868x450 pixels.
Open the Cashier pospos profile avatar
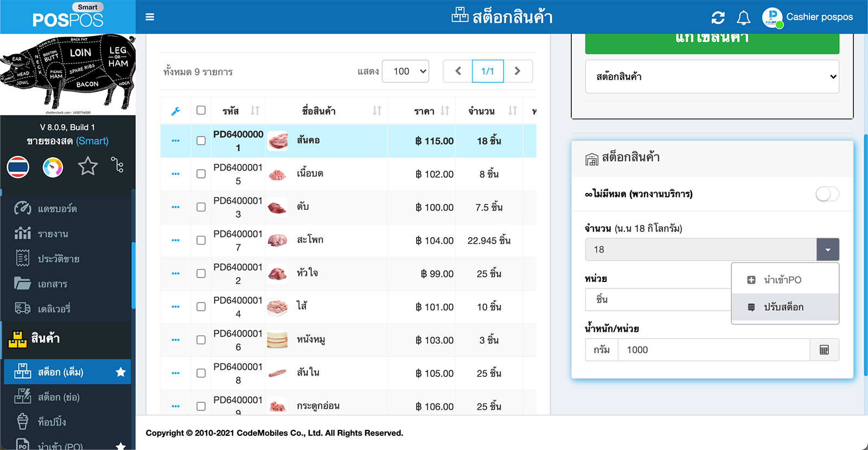(x=772, y=17)
